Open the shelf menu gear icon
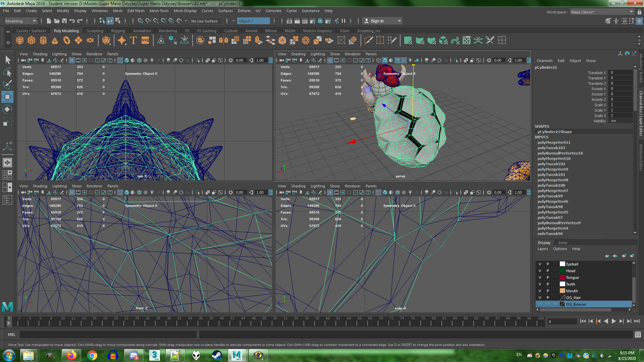This screenshot has height=362, width=644. click(x=8, y=43)
